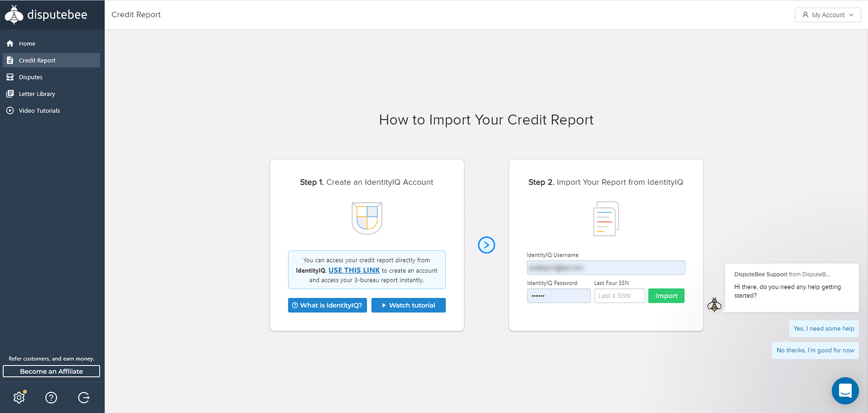Reply Yes, I need some help
This screenshot has height=413, width=868.
824,329
